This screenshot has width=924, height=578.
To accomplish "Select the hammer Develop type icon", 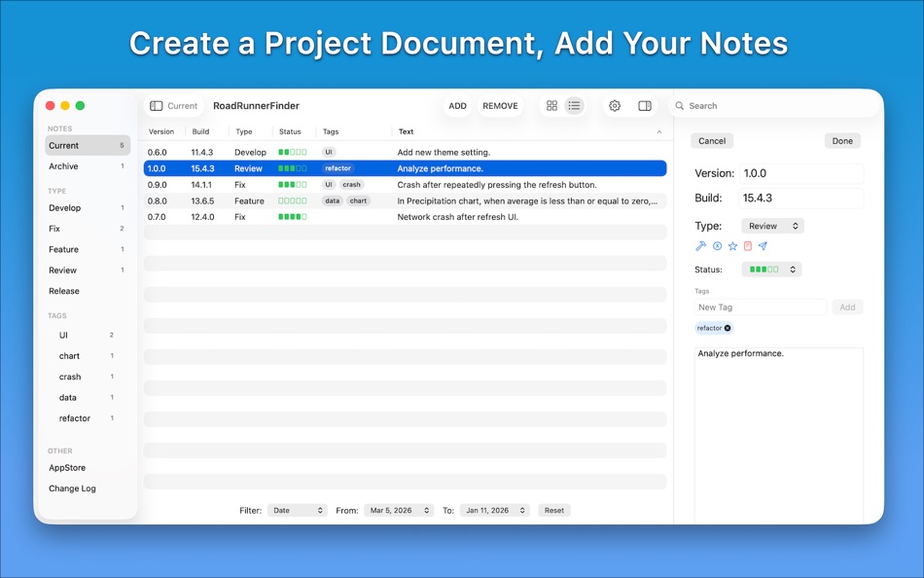I will click(701, 245).
